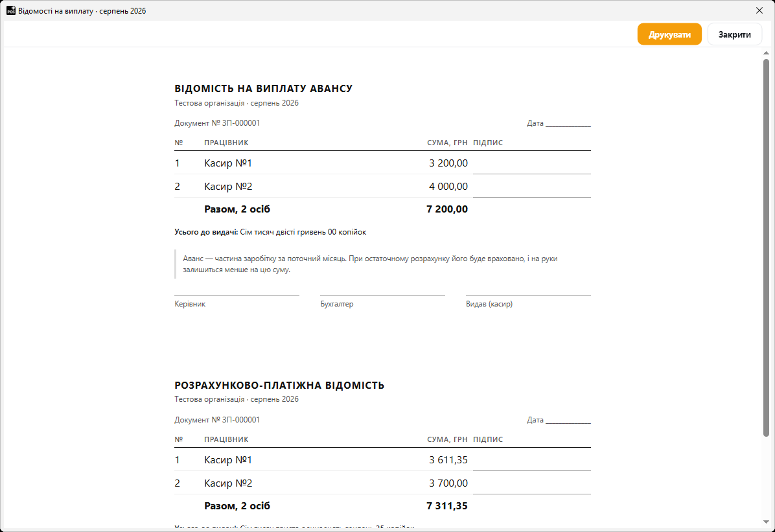Click 'Разом, 2 осіб' in the advance table
This screenshot has height=532, width=775.
point(237,209)
